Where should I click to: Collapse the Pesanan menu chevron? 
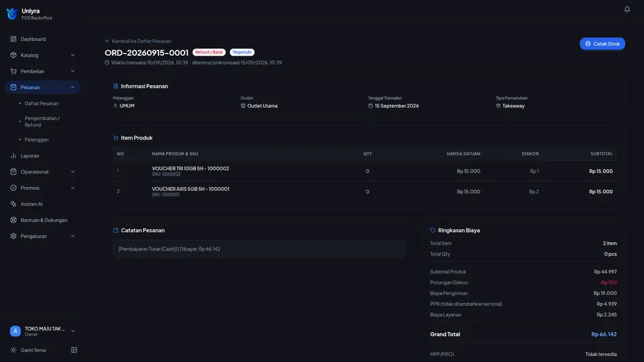click(x=72, y=87)
